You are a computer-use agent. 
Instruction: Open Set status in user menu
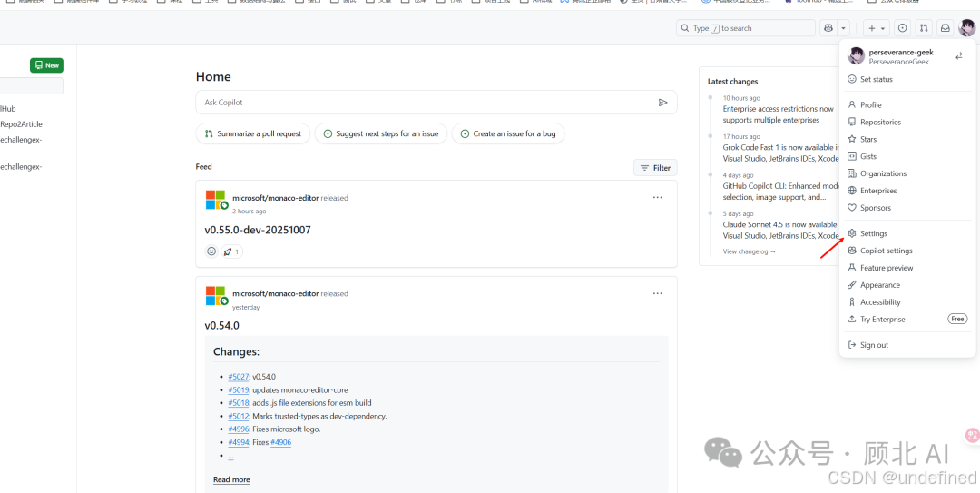point(906,80)
